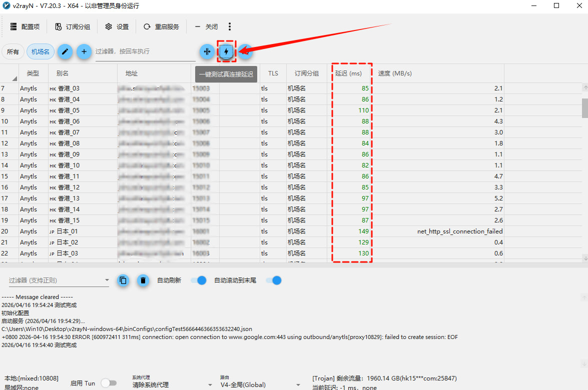Copy log messages with the copy icon
This screenshot has width=588, height=390.
coord(123,280)
